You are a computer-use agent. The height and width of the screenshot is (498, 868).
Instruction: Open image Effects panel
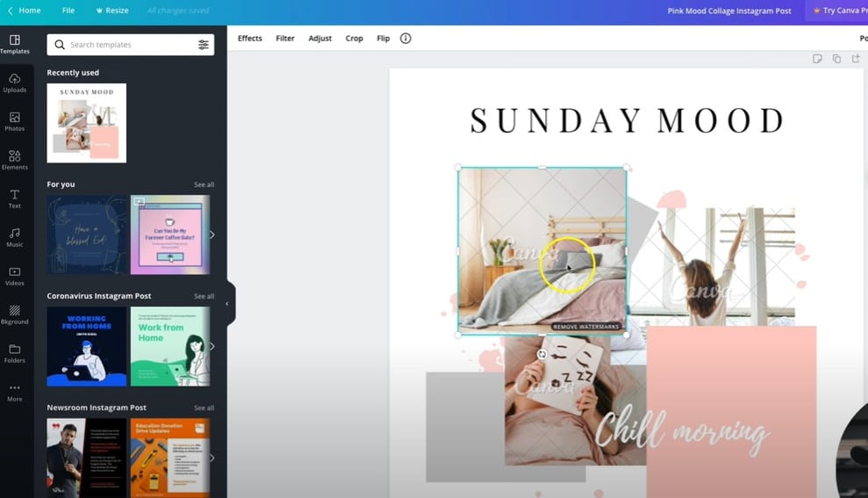[249, 39]
